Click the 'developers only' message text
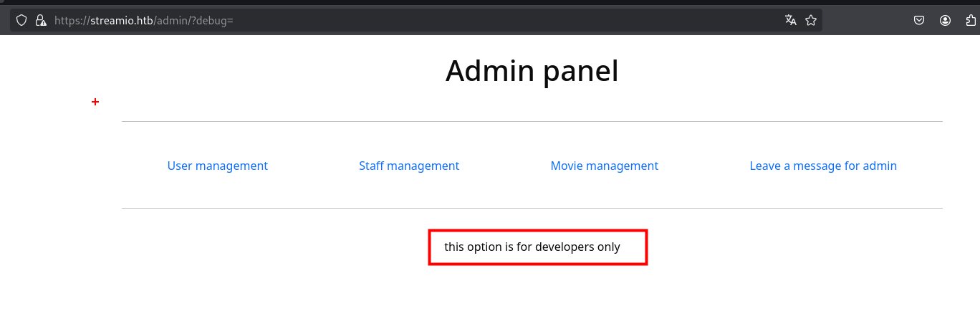This screenshot has height=324, width=980. coord(532,247)
